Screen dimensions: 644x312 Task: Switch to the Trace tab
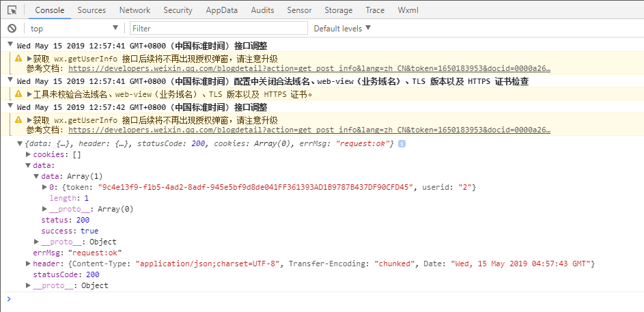click(x=375, y=10)
